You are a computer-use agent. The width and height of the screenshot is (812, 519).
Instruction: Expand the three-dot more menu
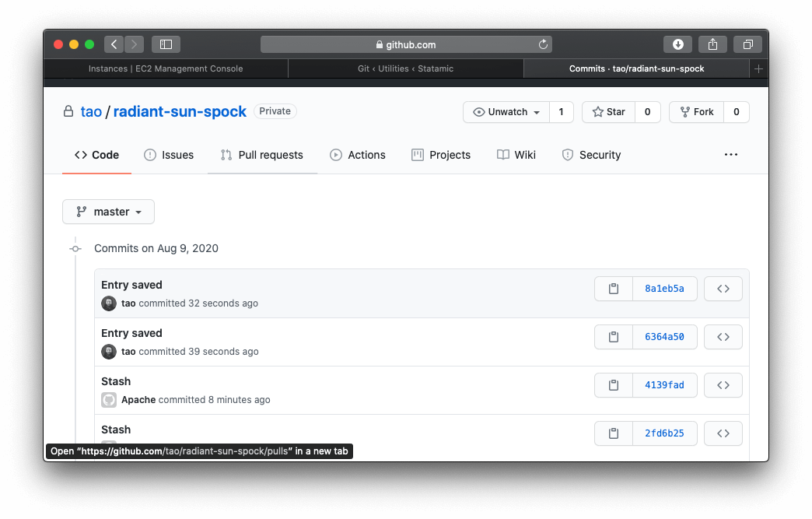[x=730, y=155]
